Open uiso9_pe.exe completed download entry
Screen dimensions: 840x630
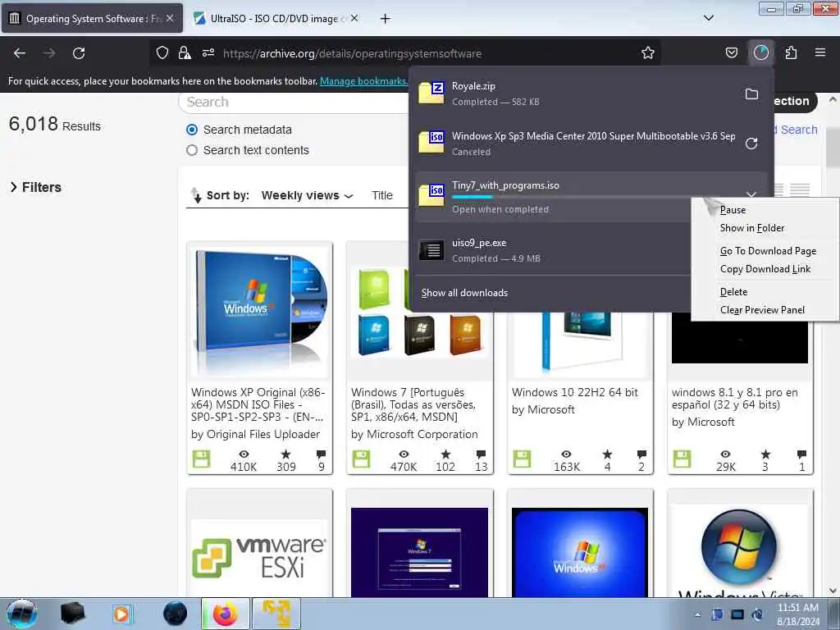click(x=552, y=250)
